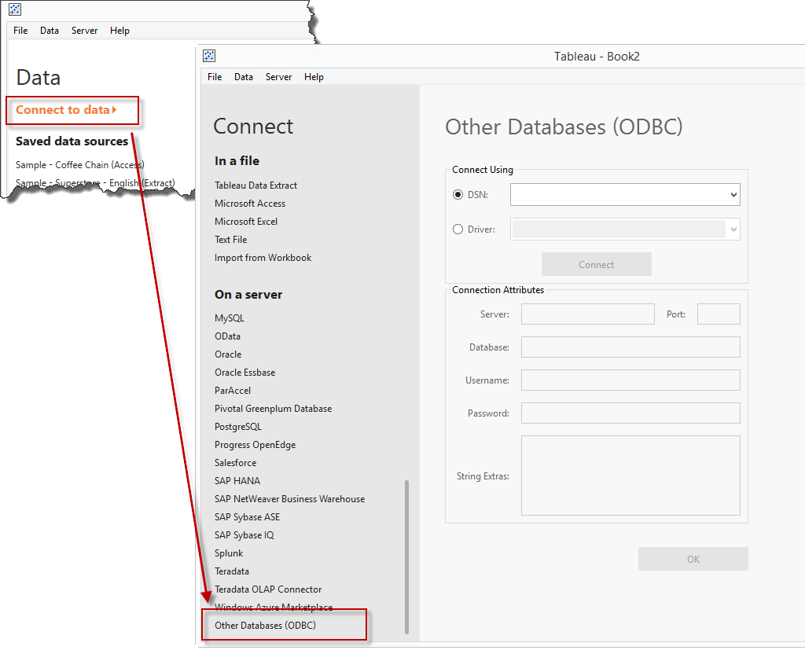Open the File menu in the back window
805x672 pixels.
tap(20, 31)
